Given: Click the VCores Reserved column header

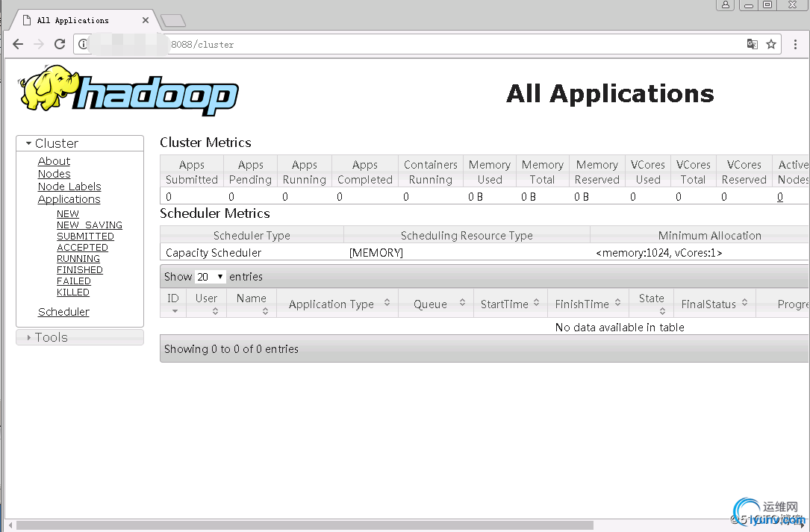Looking at the screenshot, I should coord(744,172).
